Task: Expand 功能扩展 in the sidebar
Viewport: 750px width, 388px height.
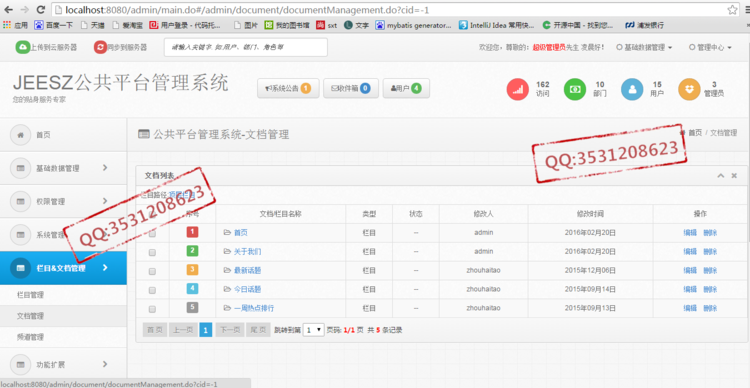Action: click(x=63, y=365)
